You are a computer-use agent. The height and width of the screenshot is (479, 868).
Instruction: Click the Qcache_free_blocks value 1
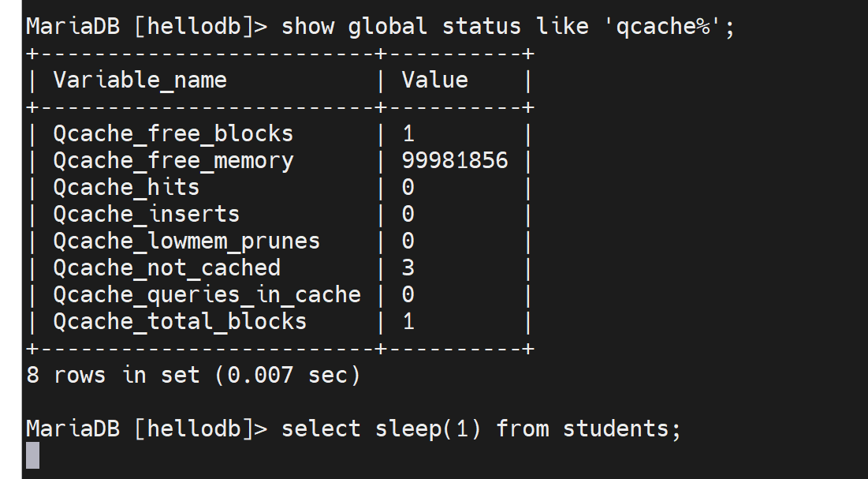pos(408,133)
